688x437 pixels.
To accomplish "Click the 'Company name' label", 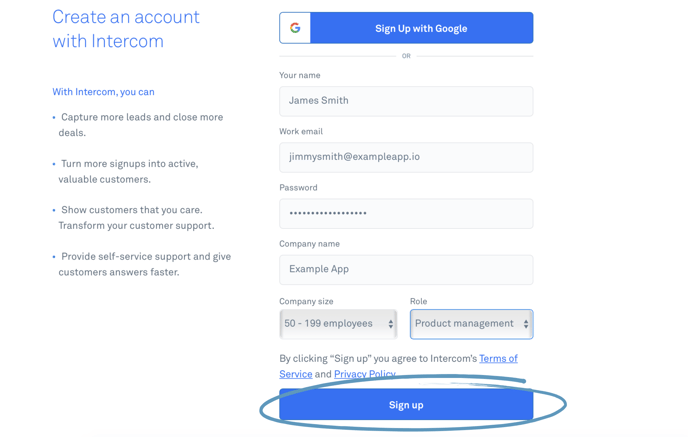I will (x=309, y=244).
